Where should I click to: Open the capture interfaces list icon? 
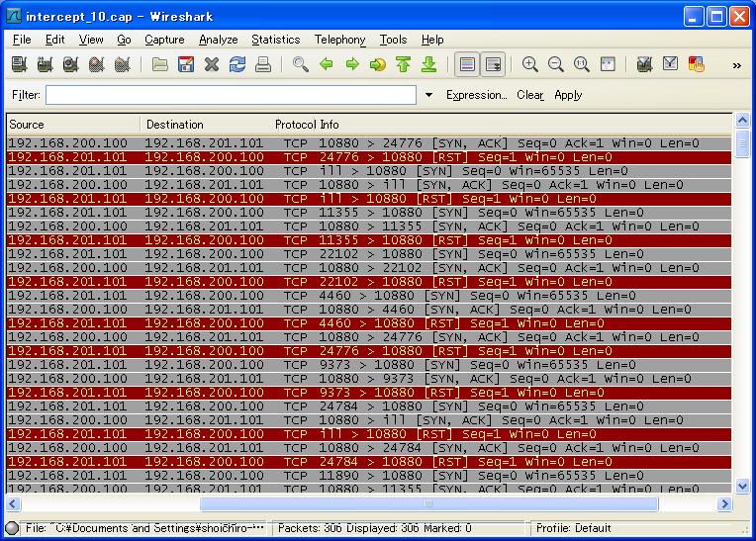tap(19, 64)
